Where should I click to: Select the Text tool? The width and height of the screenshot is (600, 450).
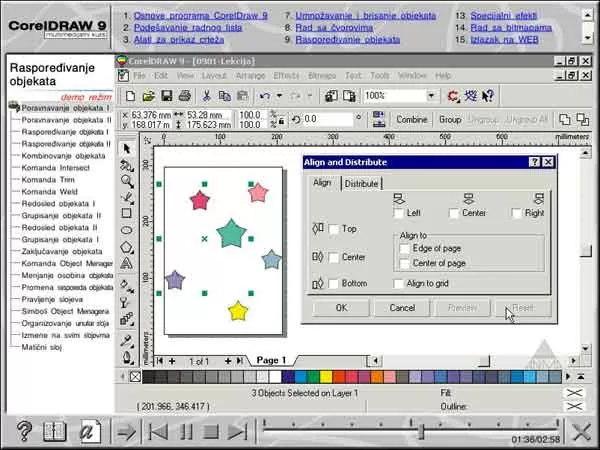pos(127,263)
